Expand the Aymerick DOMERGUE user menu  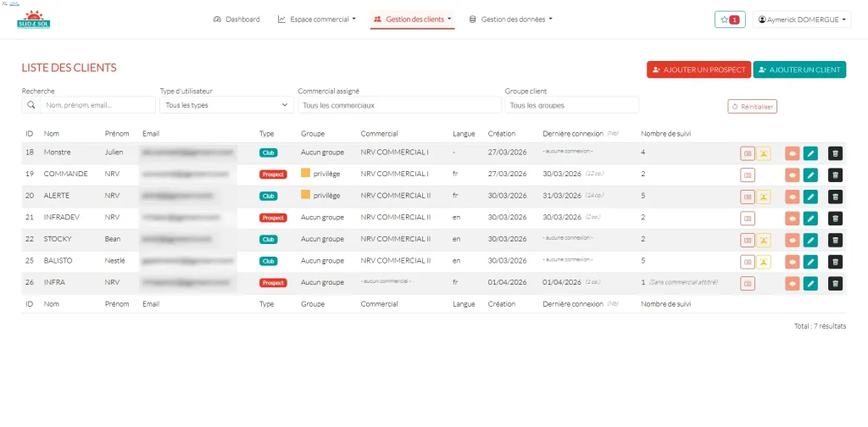click(x=802, y=19)
